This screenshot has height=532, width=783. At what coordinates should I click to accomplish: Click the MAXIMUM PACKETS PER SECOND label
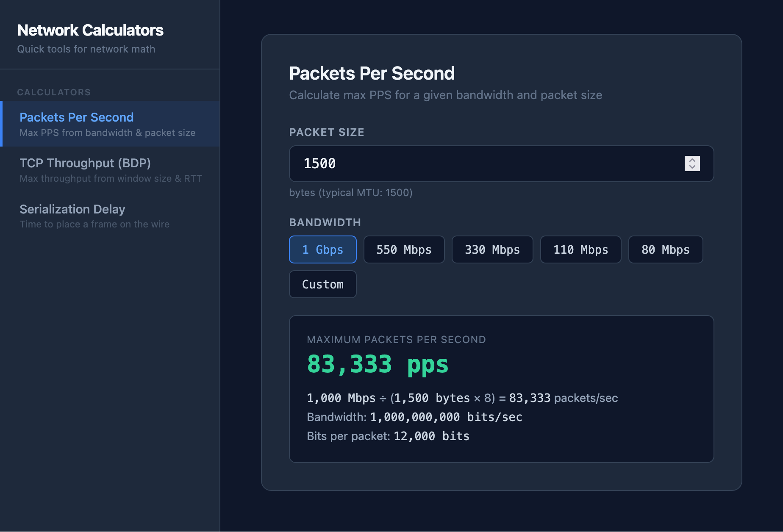coord(396,339)
